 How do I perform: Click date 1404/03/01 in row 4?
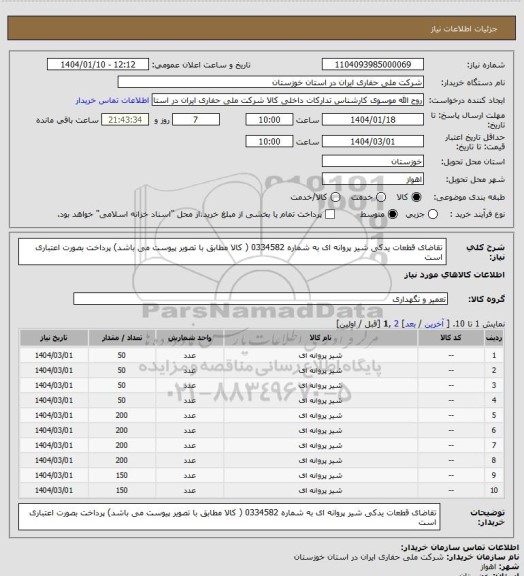tap(54, 400)
